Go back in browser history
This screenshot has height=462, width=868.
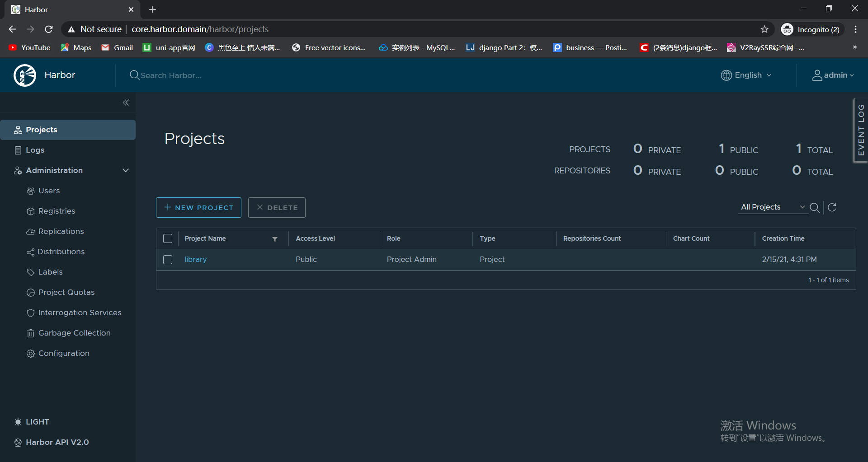pos(12,29)
